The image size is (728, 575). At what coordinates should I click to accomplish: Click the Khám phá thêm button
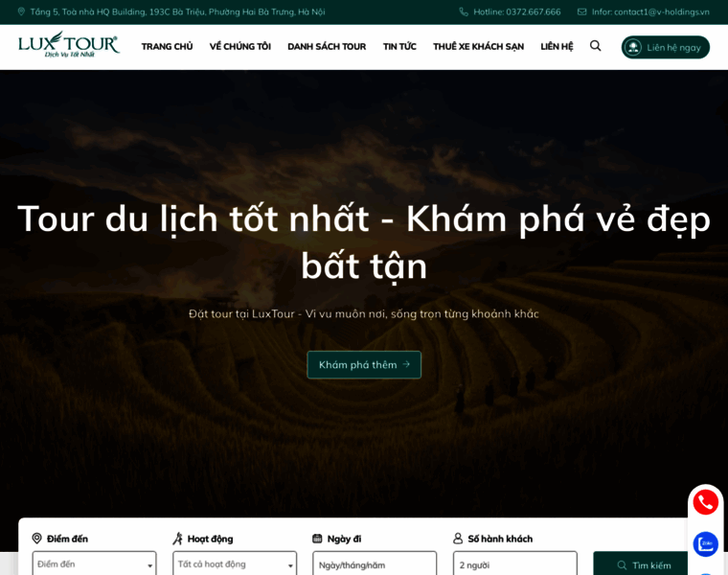(x=364, y=364)
